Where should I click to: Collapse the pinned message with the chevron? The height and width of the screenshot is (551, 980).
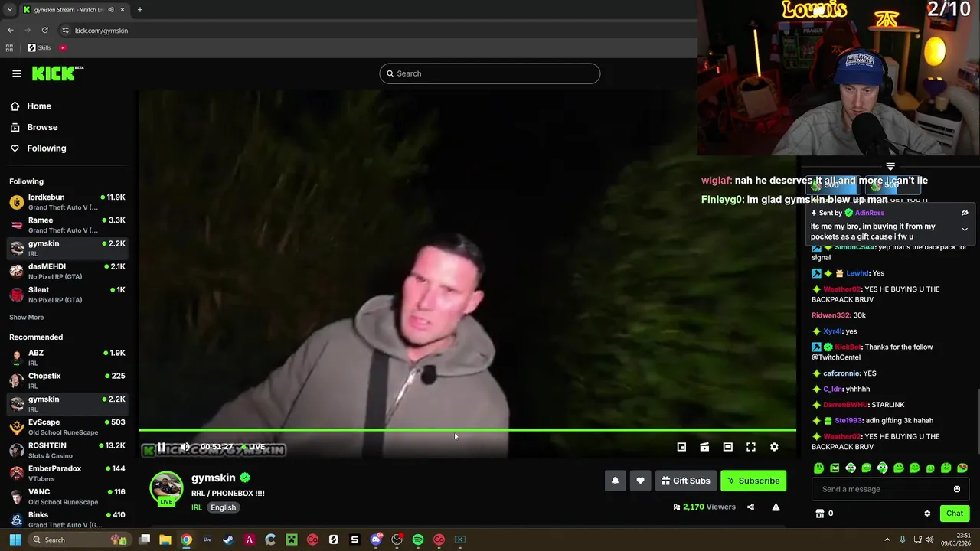tap(965, 230)
